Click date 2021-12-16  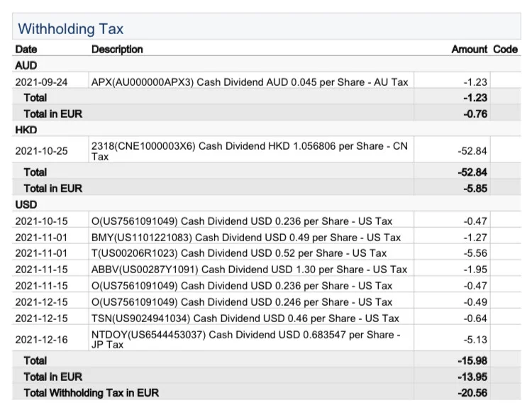tap(41, 340)
